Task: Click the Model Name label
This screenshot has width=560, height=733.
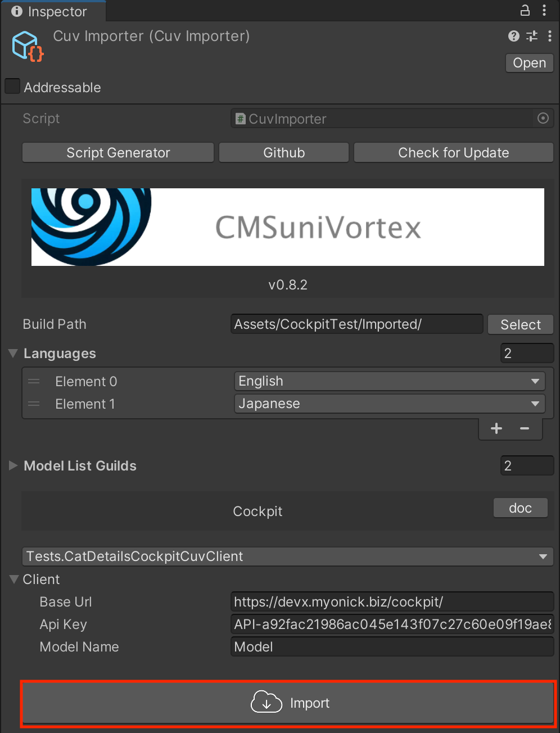Action: [79, 647]
